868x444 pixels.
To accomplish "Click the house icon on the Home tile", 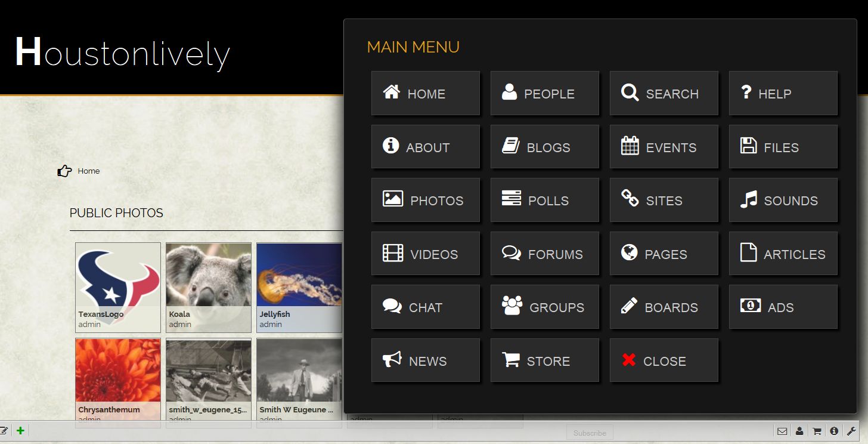I will click(x=392, y=92).
